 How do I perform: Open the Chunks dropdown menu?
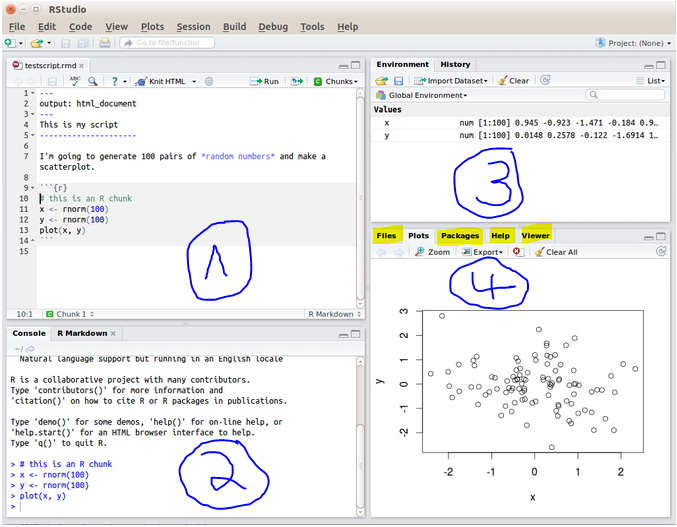tap(335, 81)
